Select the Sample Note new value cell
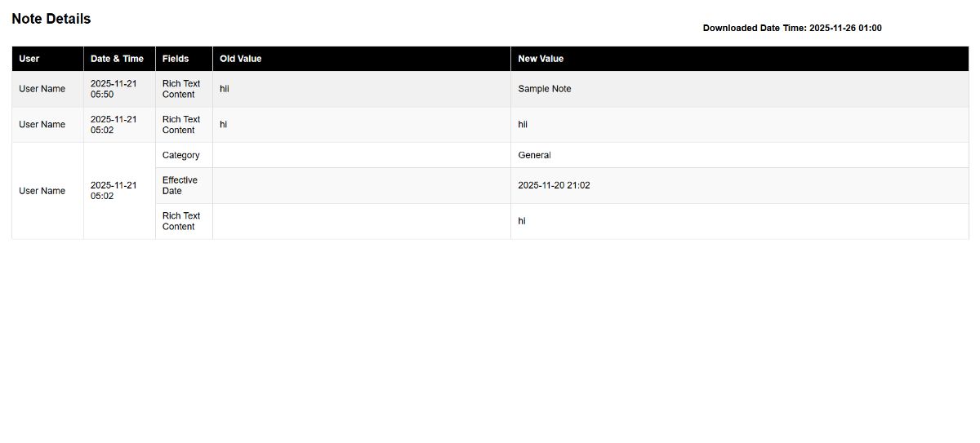 545,89
